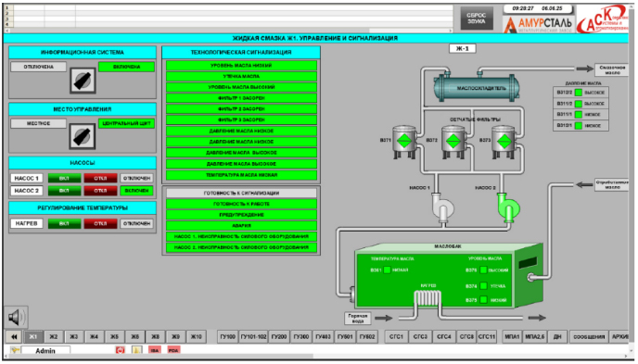This screenshot has width=638, height=364.
Task: Click the IBA status icon
Action: [x=155, y=350]
